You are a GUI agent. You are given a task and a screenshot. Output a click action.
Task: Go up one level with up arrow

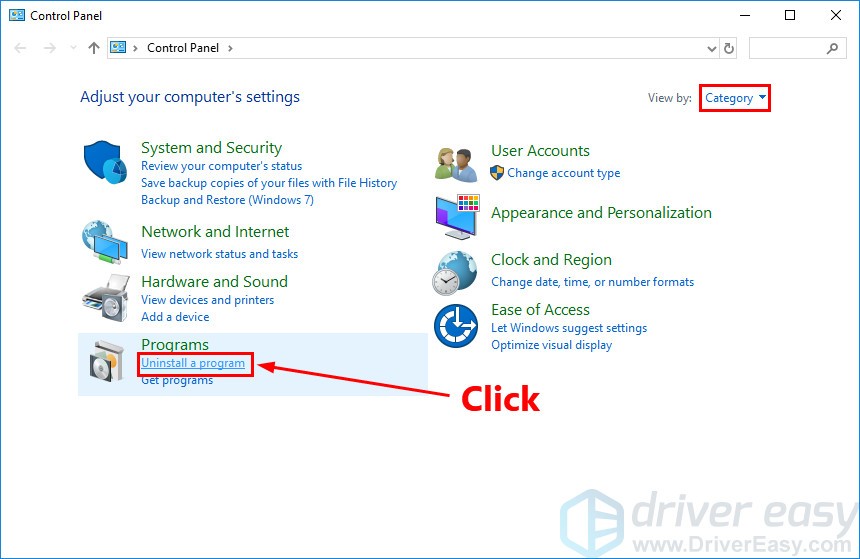click(94, 48)
